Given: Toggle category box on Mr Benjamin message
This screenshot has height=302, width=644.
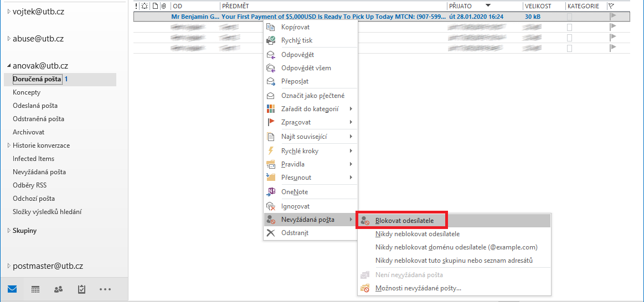Looking at the screenshot, I should point(569,17).
